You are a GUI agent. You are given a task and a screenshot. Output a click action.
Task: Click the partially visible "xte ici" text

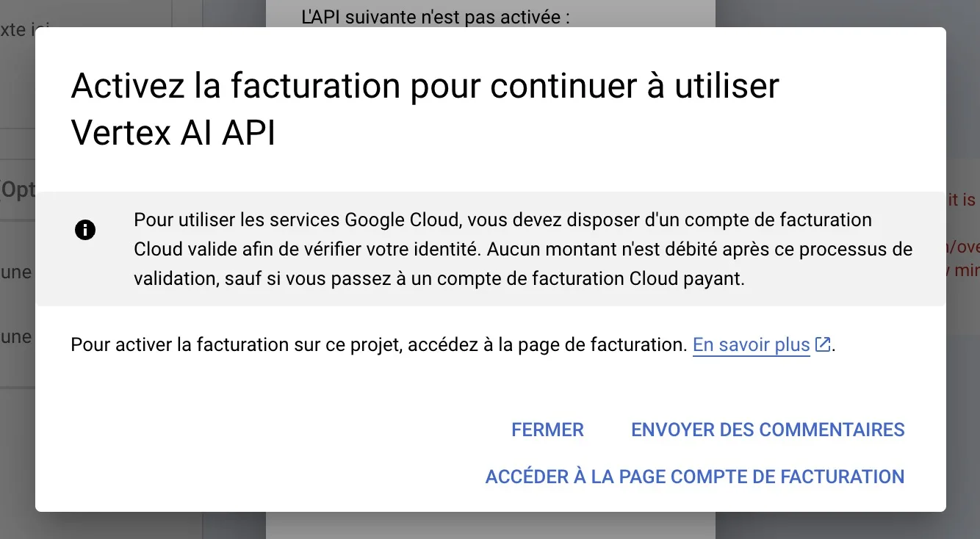tap(18, 30)
